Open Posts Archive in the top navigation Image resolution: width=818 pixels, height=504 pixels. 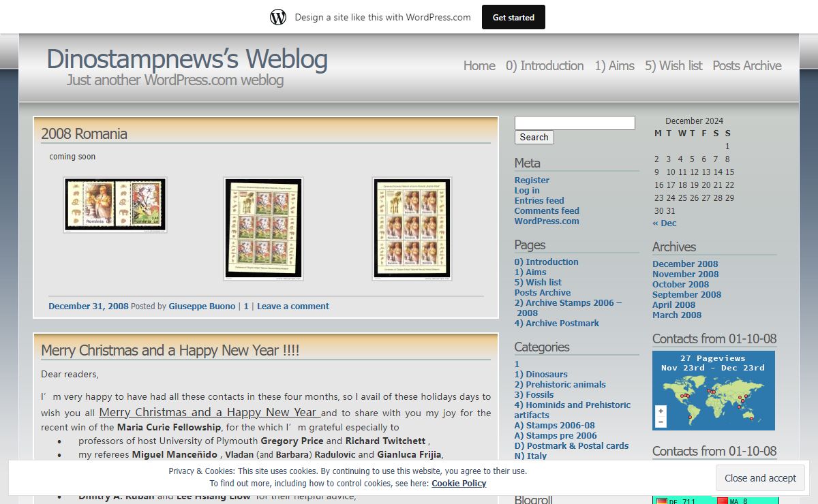pos(747,66)
